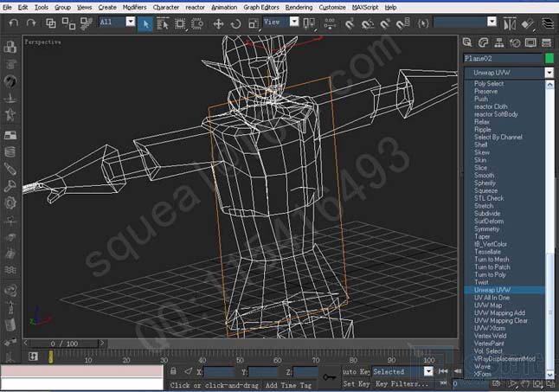Switch to the Hierarchy command panel tab
Screen dimensions: 559x392
tap(499, 42)
